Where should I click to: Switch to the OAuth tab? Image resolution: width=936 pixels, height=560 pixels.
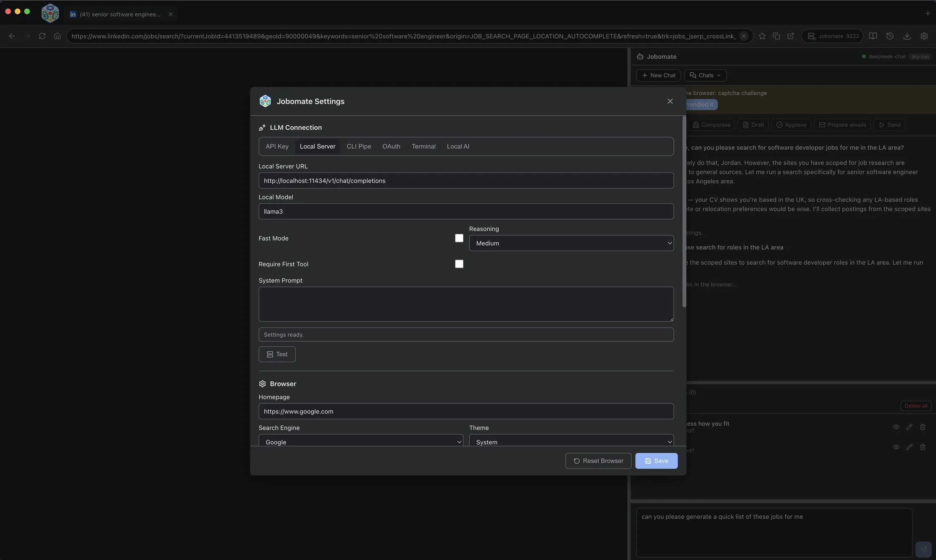[x=391, y=146]
